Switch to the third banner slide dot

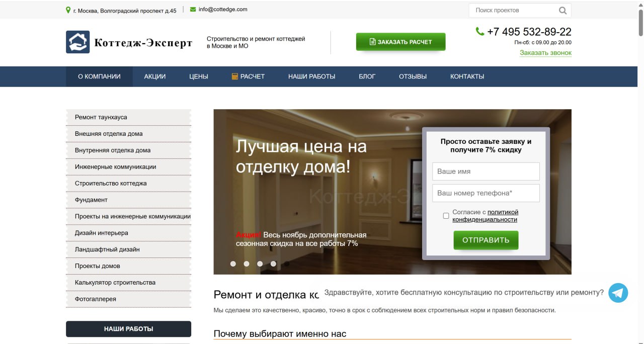coord(260,264)
